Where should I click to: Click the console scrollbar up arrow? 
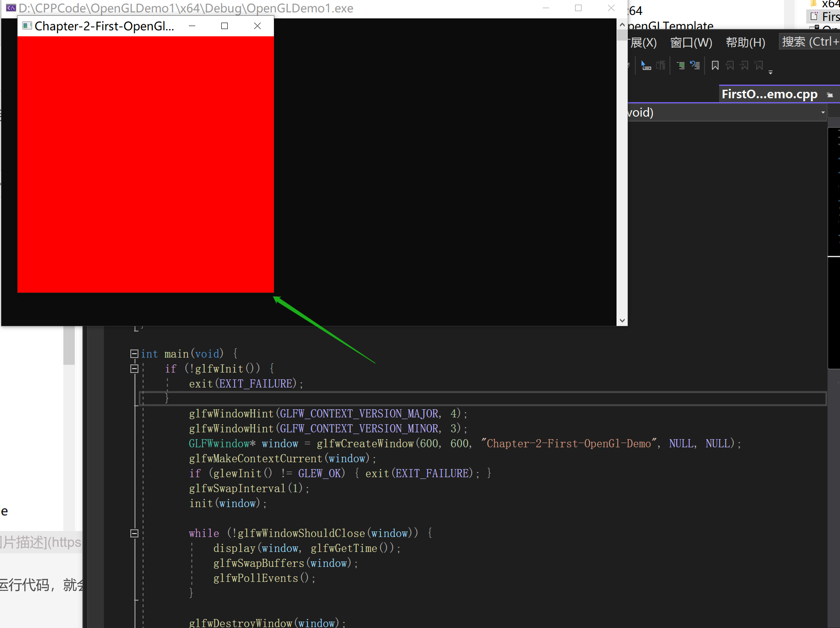tap(622, 25)
